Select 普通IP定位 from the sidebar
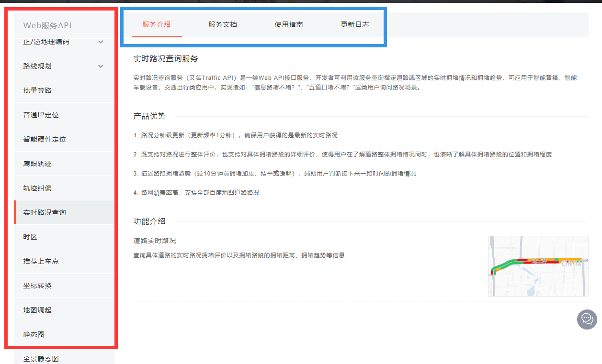 [x=40, y=115]
